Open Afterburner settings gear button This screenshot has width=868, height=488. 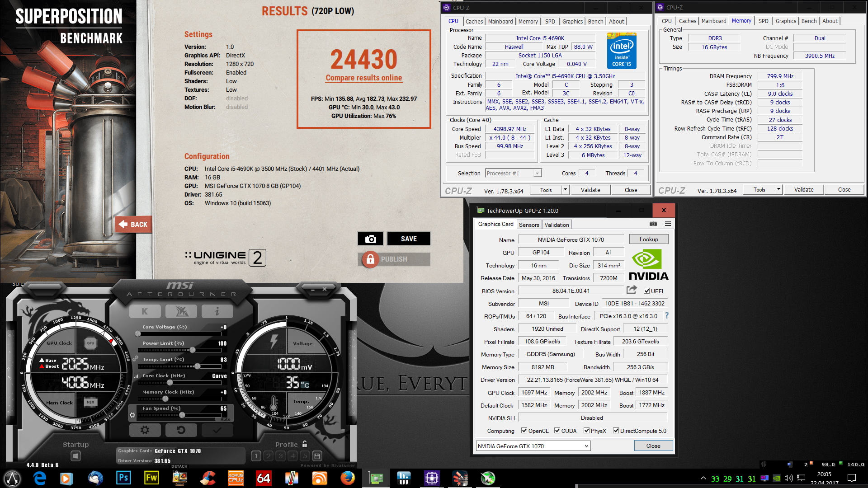145,430
